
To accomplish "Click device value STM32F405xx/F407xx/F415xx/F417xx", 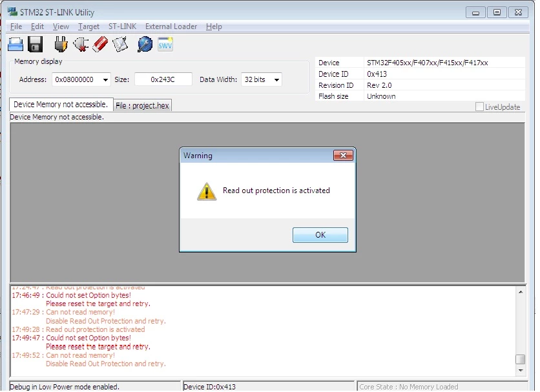I will [428, 63].
